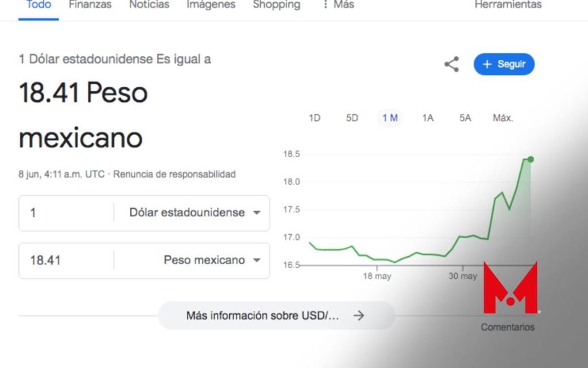Open Herramientas search tools
Image resolution: width=588 pixels, height=368 pixels.
[x=508, y=5]
